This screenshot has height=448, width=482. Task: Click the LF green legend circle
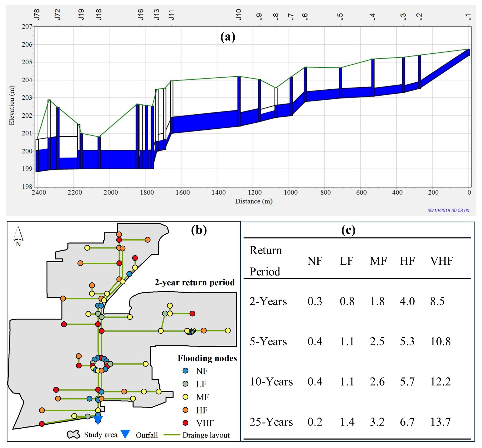(185, 384)
